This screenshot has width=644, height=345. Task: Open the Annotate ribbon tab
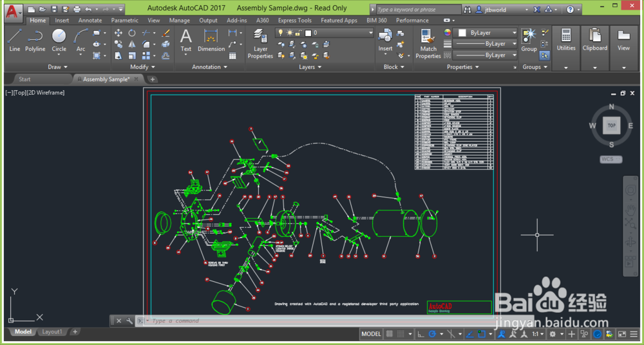coord(90,20)
